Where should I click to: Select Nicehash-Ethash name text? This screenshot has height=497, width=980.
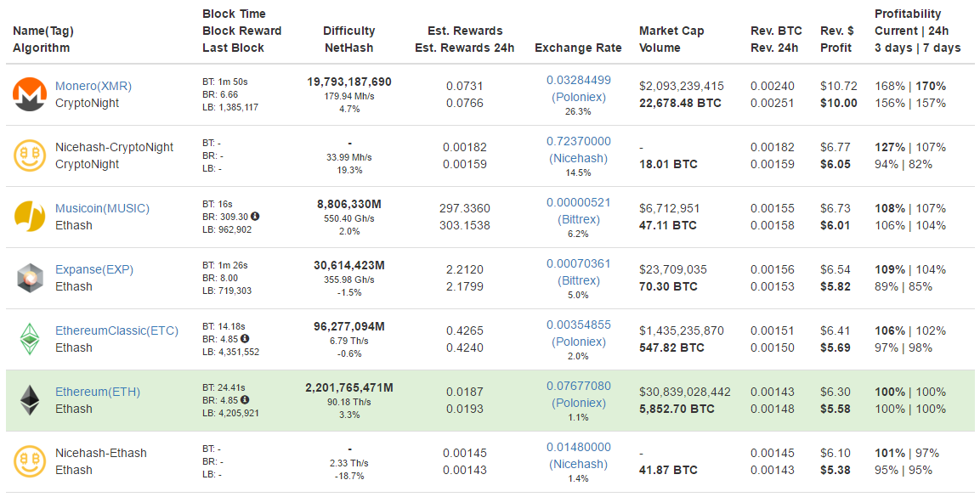pyautogui.click(x=100, y=454)
